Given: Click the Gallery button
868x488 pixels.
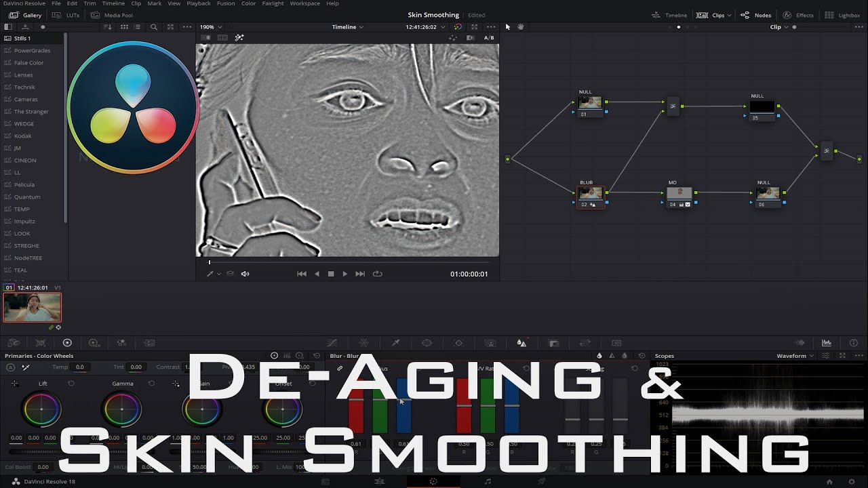Looking at the screenshot, I should tap(25, 15).
